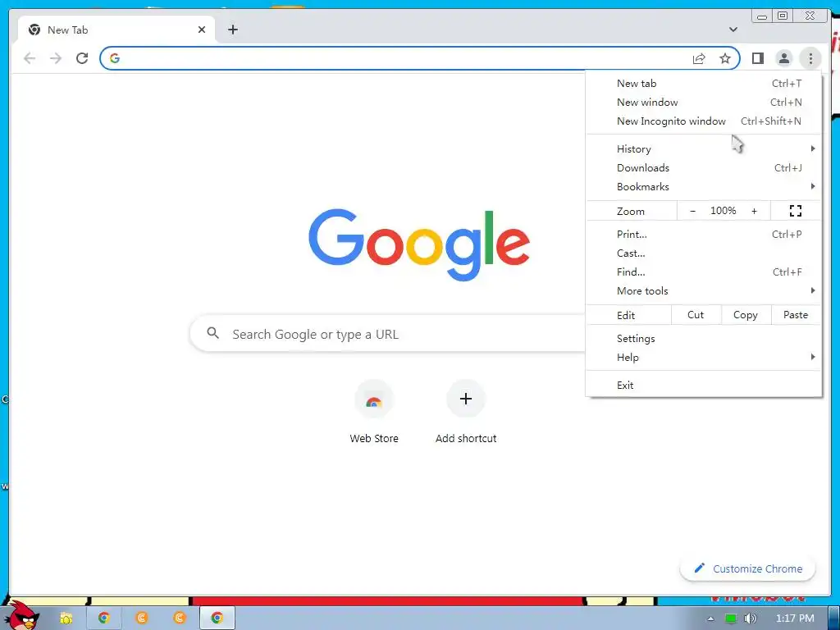Click the Search Google or type a URL box

(388, 334)
